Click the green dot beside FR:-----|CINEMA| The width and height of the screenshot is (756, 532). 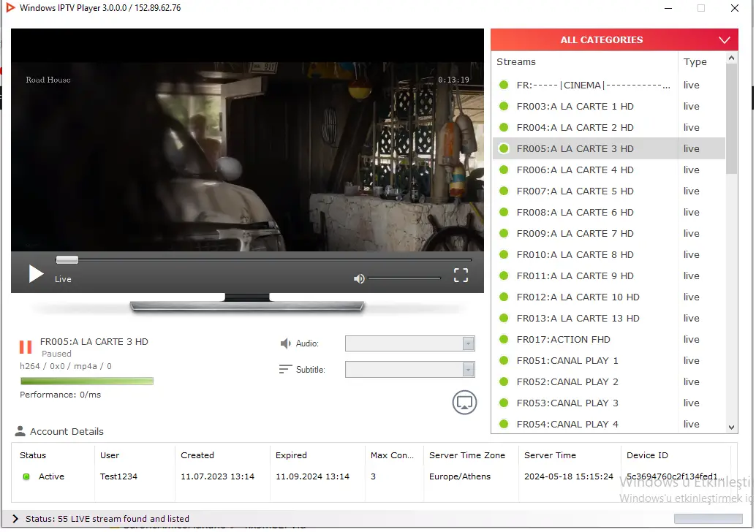coord(504,85)
